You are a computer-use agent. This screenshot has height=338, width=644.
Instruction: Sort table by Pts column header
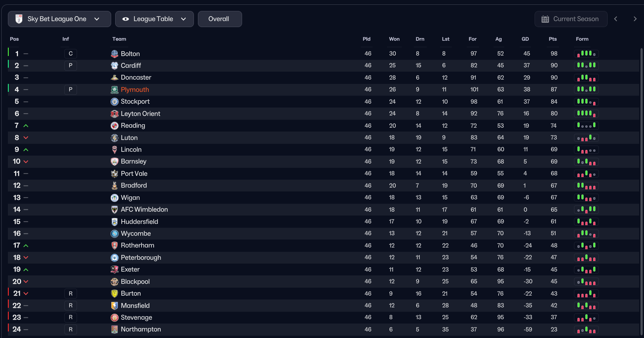click(553, 39)
